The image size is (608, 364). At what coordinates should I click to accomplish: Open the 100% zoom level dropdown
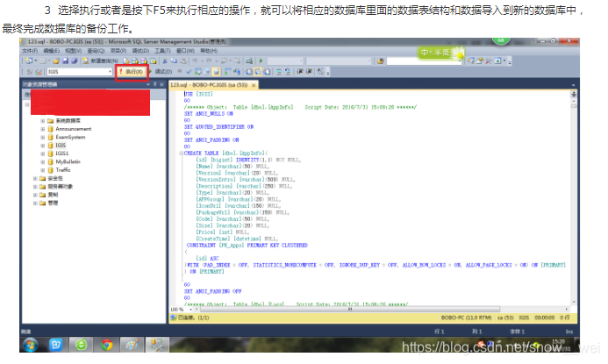(x=190, y=310)
